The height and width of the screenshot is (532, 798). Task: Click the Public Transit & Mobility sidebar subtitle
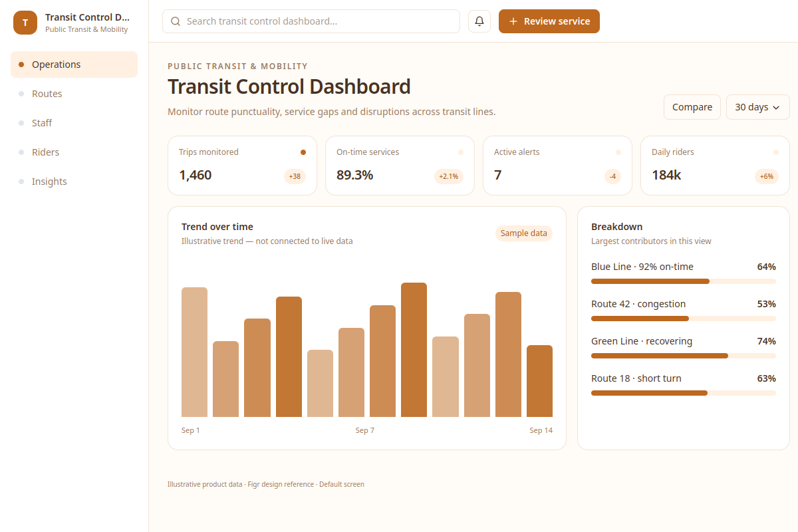coord(86,29)
